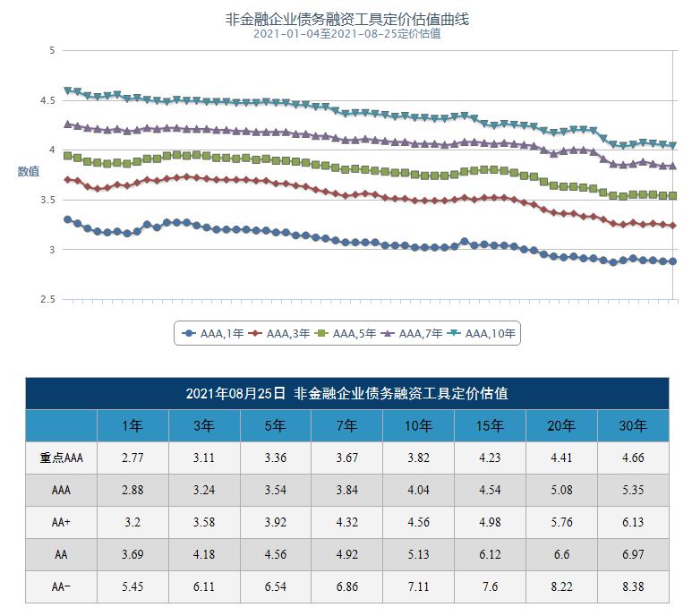The width and height of the screenshot is (692, 616).
Task: Click the chart title 非金融企业债务融资工具定价估值曲线
Action: [x=347, y=19]
